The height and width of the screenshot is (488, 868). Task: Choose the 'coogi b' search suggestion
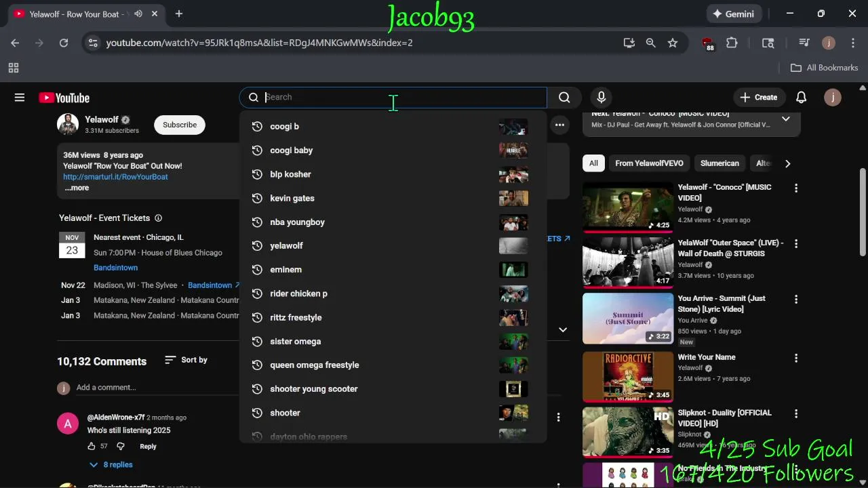(393, 127)
